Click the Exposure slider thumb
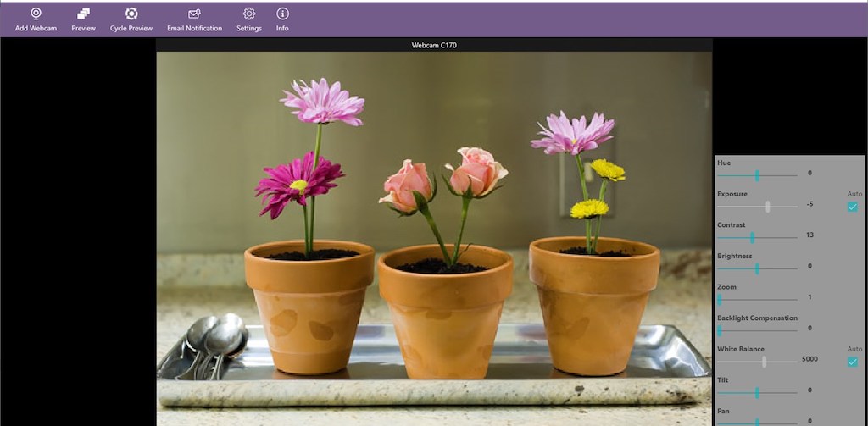This screenshot has height=426, width=868. tap(768, 207)
